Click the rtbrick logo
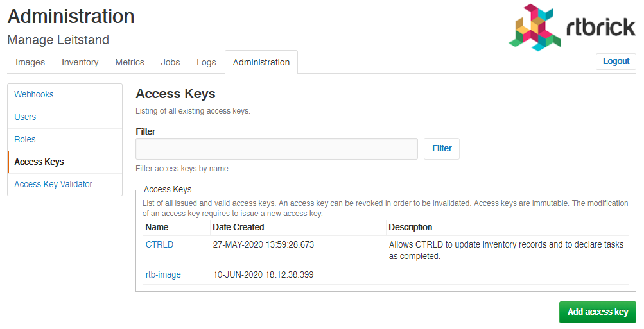The width and height of the screenshot is (644, 329). click(x=572, y=28)
